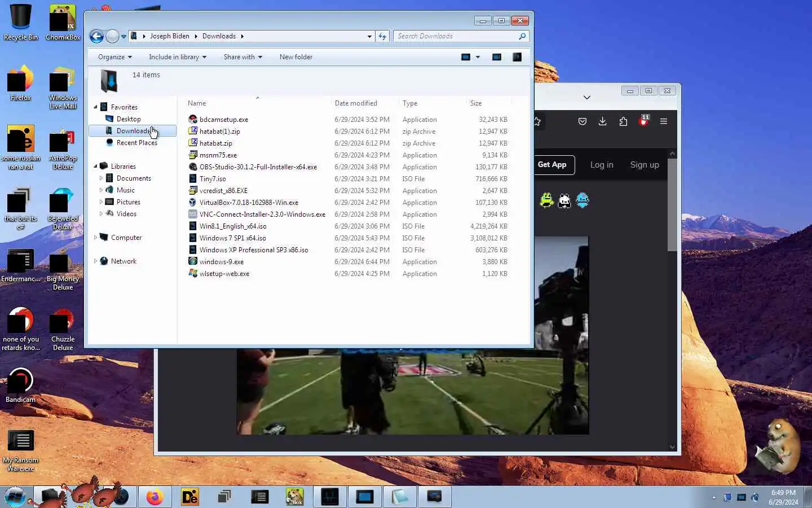Open Firefox extensions puzzle icon
812x508 pixels.
click(x=623, y=121)
